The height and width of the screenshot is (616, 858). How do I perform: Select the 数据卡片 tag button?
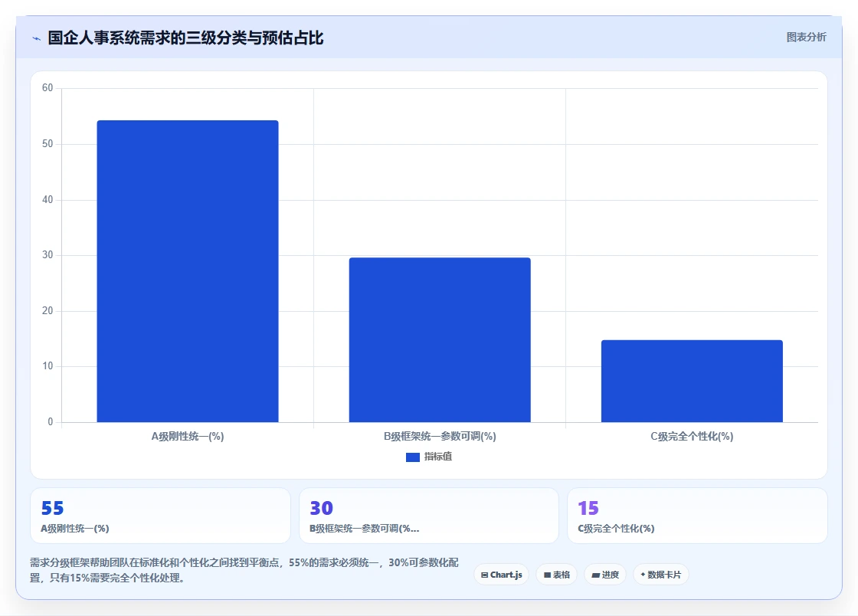point(661,575)
